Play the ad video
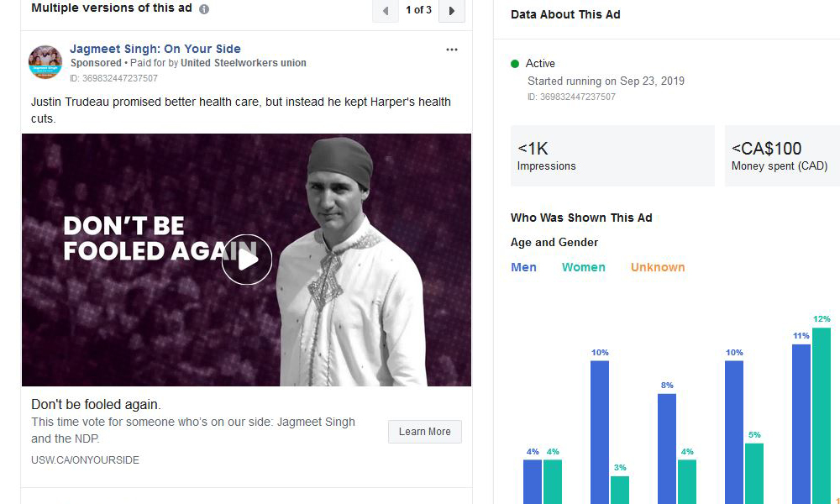This screenshot has width=840, height=504. coord(247,260)
